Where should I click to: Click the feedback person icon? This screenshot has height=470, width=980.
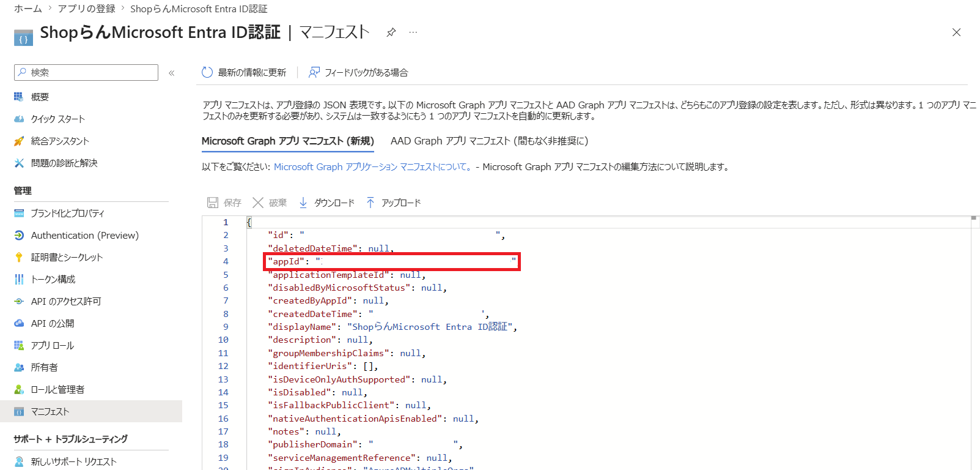(314, 72)
